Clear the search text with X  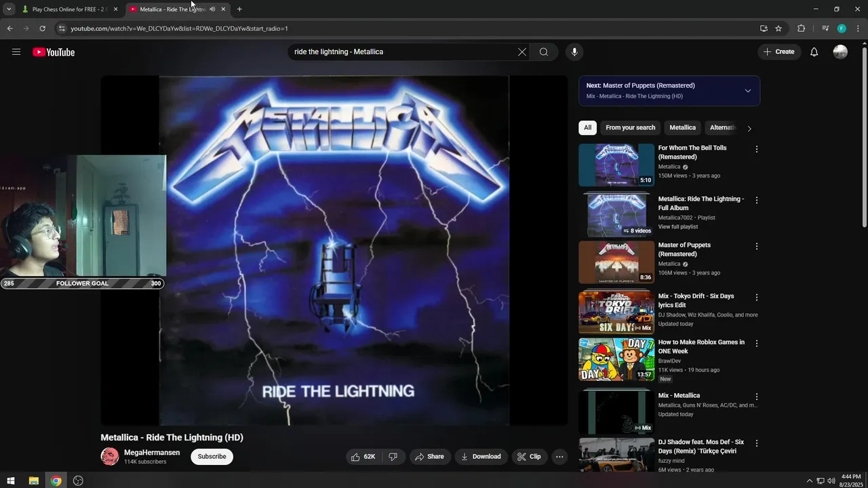coord(522,52)
